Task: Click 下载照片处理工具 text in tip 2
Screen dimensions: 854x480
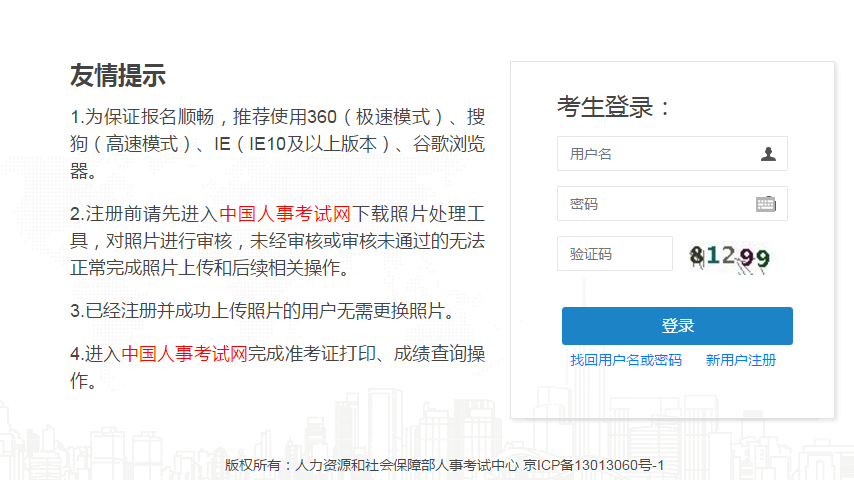Action: click(x=418, y=214)
